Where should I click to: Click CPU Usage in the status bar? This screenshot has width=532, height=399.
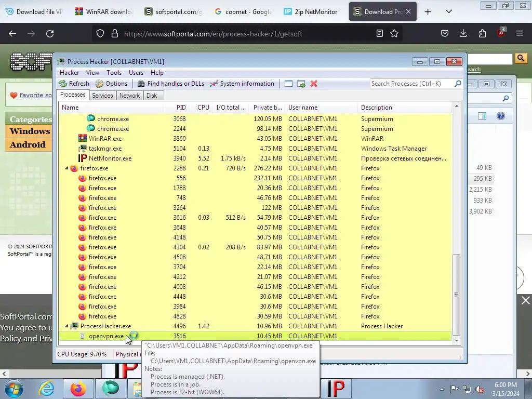[82, 354]
